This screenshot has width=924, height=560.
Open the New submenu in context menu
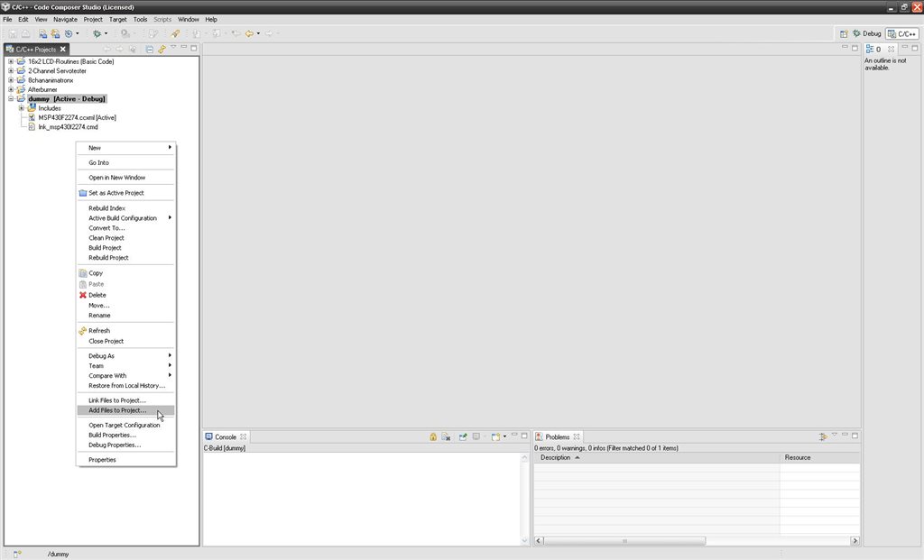[x=126, y=148]
